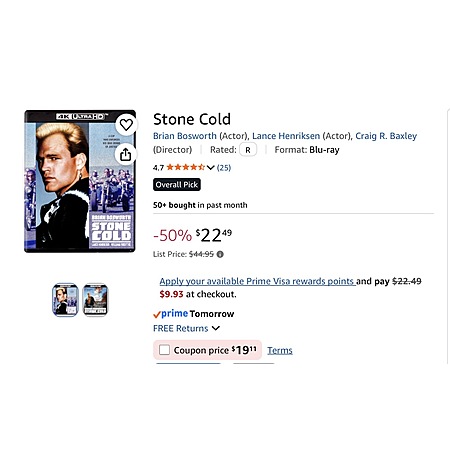Open the share icon on the product image
Screen dimensions: 450x450
tap(126, 155)
